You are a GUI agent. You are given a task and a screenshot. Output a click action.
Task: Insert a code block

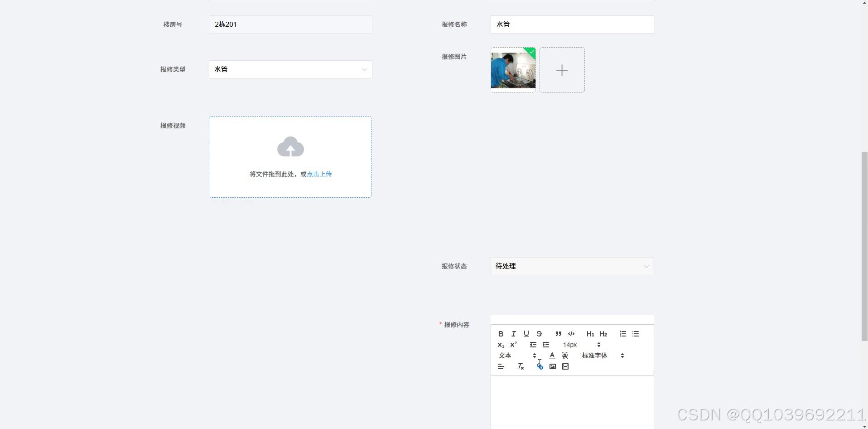(571, 334)
